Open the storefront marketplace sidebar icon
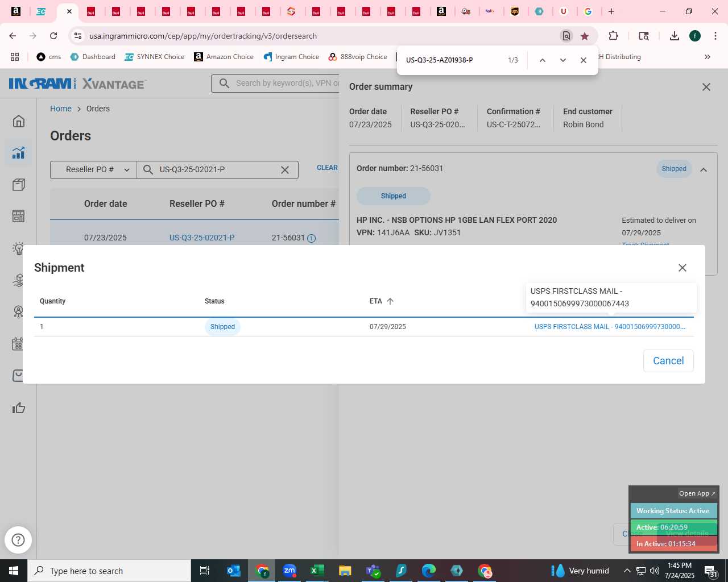This screenshot has width=728, height=582. pos(19,216)
